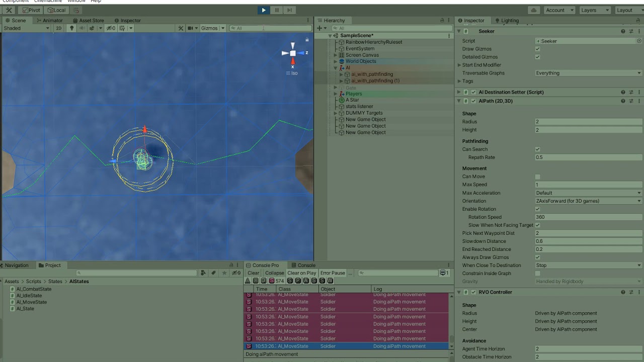The height and width of the screenshot is (362, 644).
Task: Select the A Star object in Hierarchy
Action: click(x=352, y=100)
